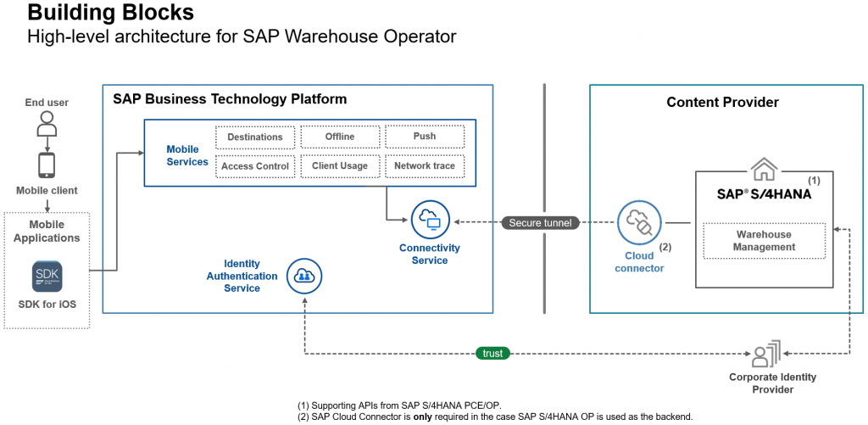Select the Client Usage box
868x425 pixels.
click(x=340, y=165)
